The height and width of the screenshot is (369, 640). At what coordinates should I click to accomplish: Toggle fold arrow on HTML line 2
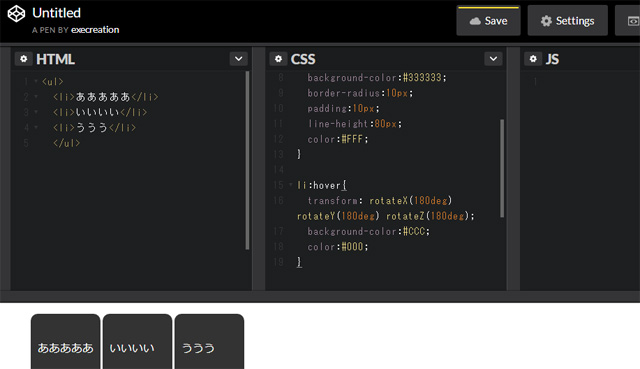(x=36, y=97)
